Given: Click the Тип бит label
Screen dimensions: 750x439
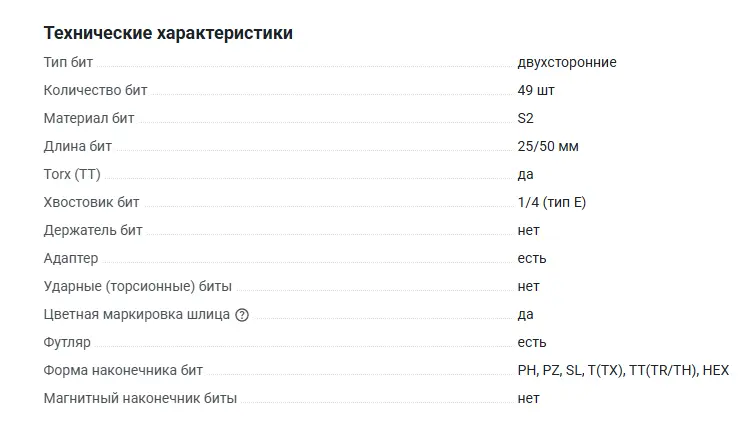Looking at the screenshot, I should click(x=68, y=62).
